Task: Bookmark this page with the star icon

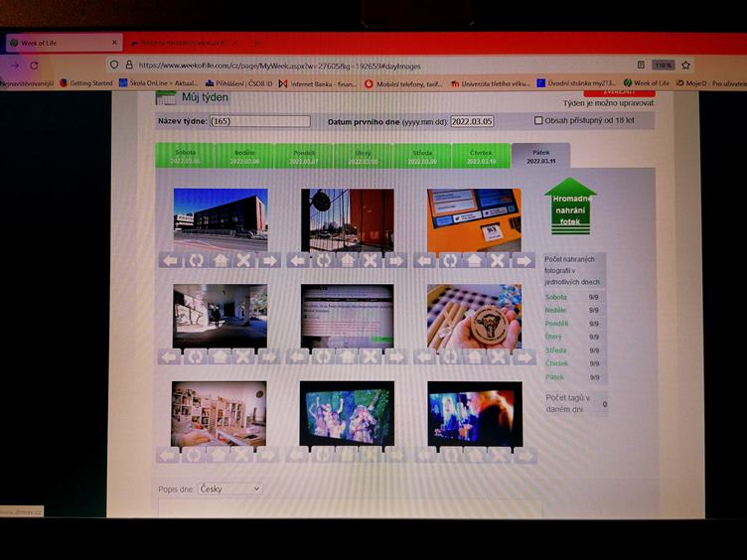Action: 685,65
